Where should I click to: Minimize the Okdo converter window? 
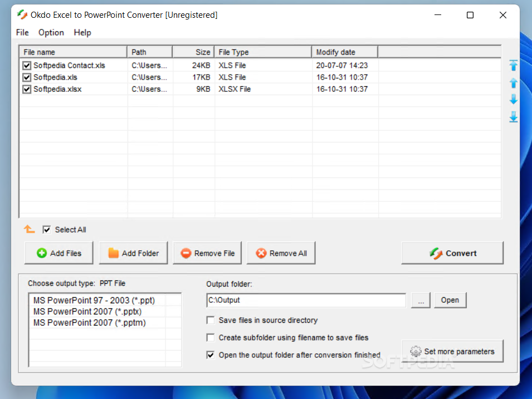click(x=438, y=15)
